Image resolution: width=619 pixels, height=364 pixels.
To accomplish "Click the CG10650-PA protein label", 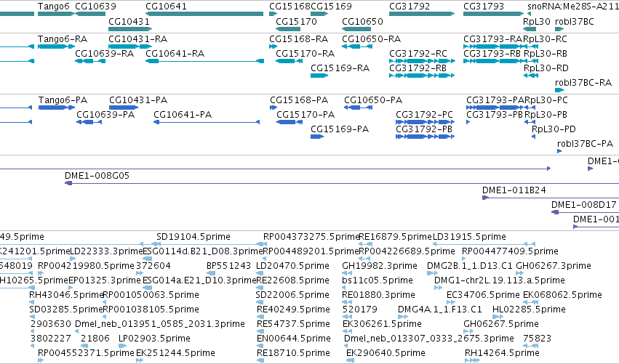I will click(x=373, y=100).
